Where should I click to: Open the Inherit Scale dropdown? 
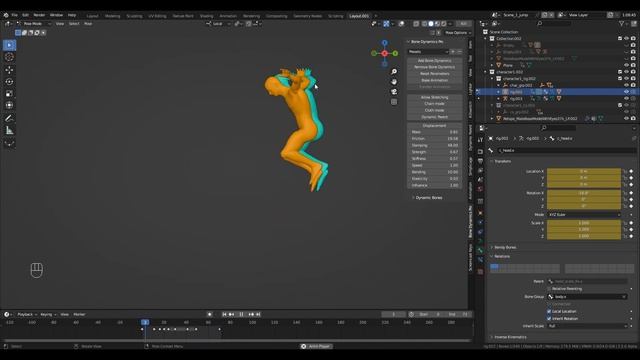tap(587, 326)
